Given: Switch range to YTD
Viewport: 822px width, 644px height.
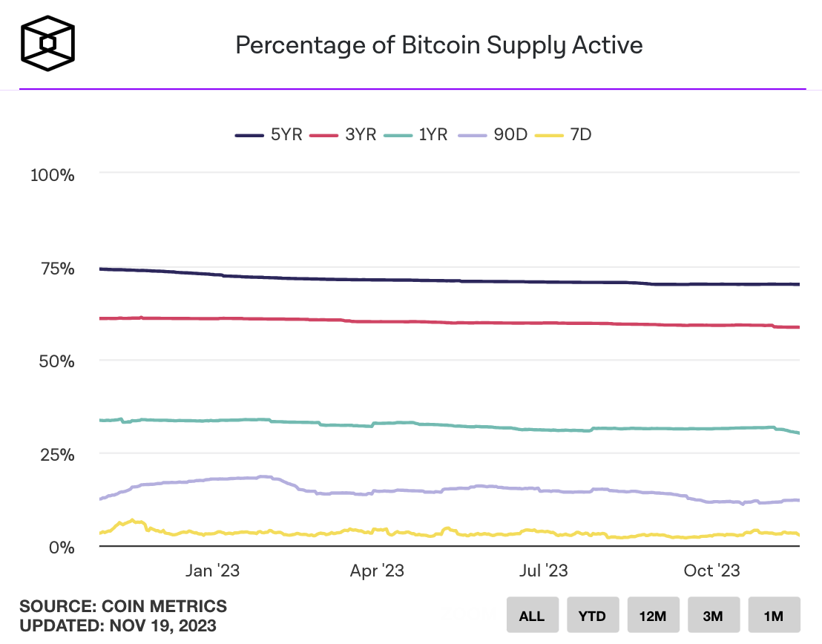Looking at the screenshot, I should (x=593, y=616).
